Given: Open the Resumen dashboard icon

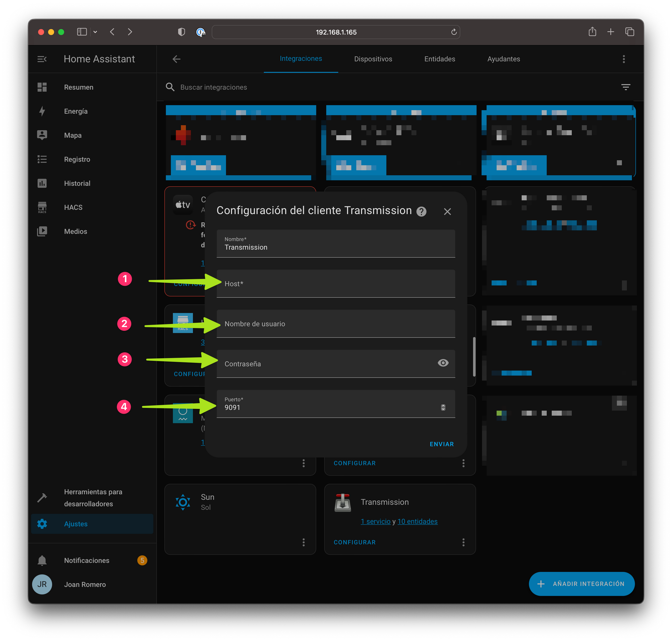Looking at the screenshot, I should click(42, 87).
